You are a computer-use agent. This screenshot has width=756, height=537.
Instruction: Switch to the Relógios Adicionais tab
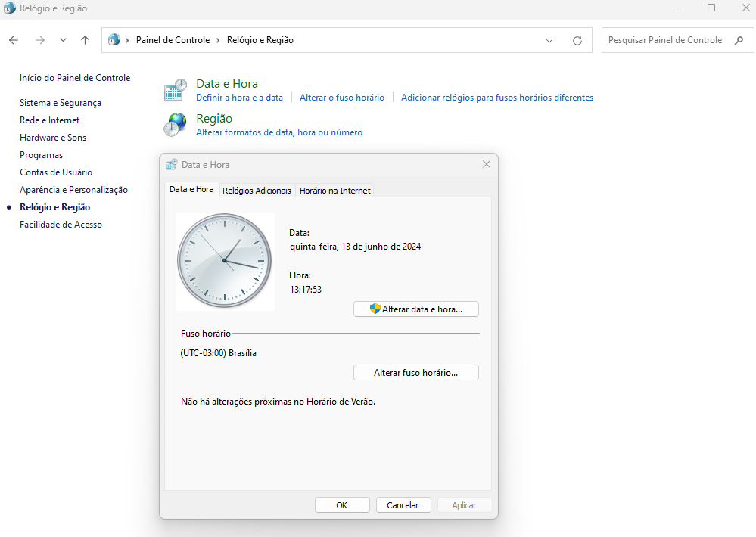(257, 191)
